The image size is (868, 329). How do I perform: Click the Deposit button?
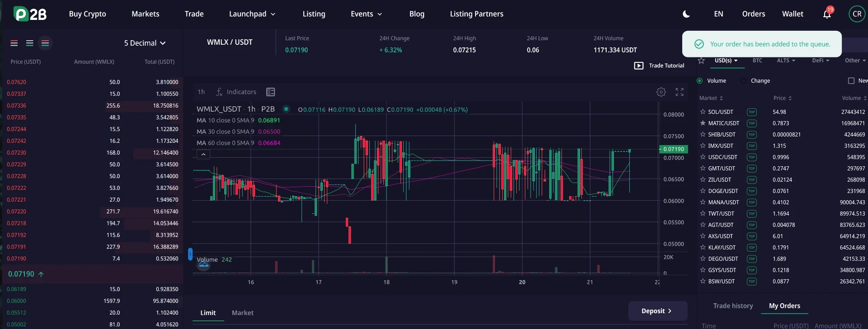(x=658, y=311)
